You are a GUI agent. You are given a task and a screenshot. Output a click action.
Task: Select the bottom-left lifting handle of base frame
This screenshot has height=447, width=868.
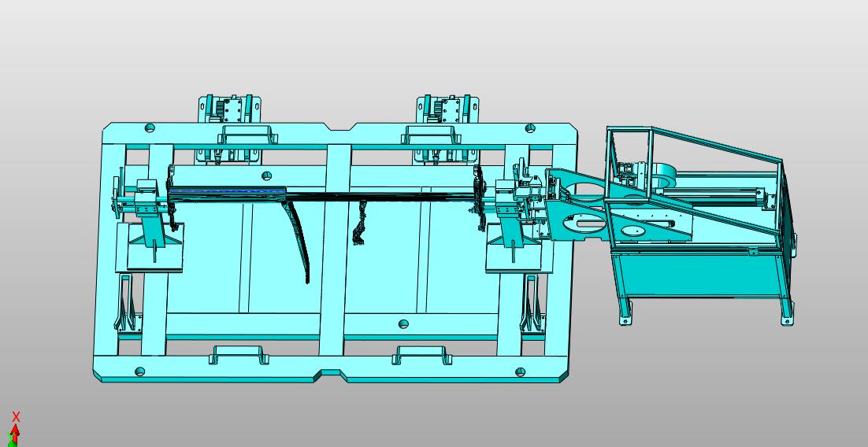point(239,355)
